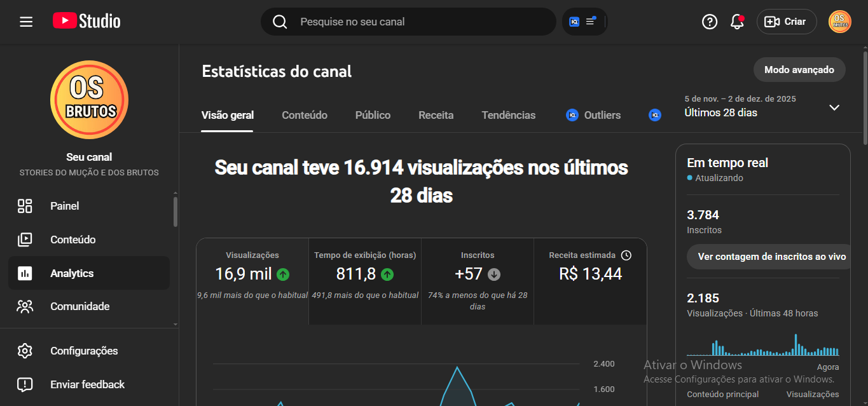The height and width of the screenshot is (406, 868).
Task: Click the Conteúdo video library icon
Action: (25, 240)
